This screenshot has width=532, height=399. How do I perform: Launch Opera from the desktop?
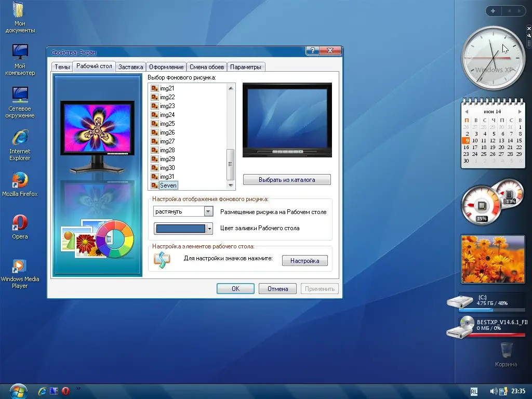click(x=20, y=227)
